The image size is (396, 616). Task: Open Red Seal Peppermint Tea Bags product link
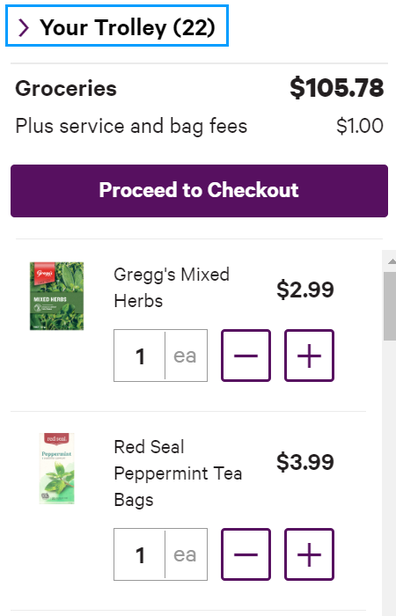(x=178, y=473)
